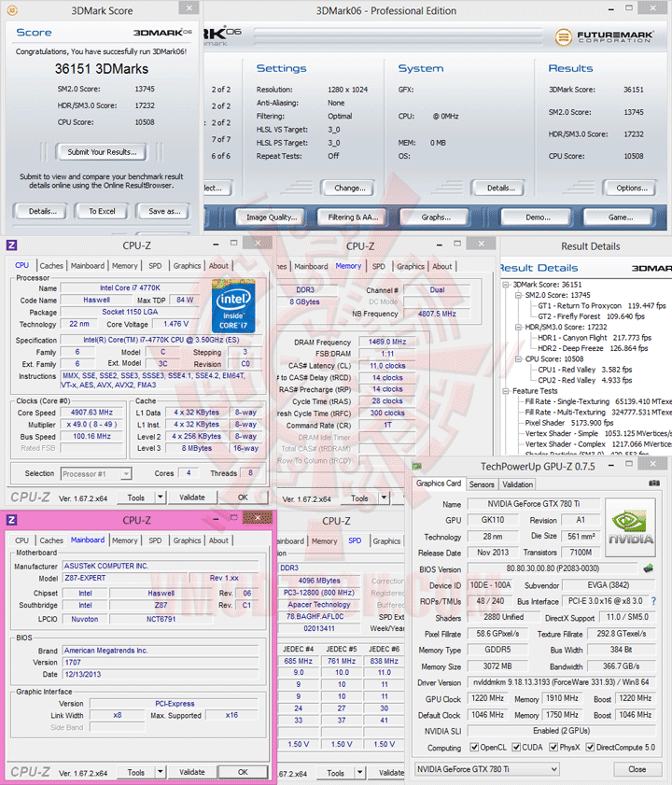Click the NVIDIA logo in GPU-Z
672x785 pixels.
(630, 527)
